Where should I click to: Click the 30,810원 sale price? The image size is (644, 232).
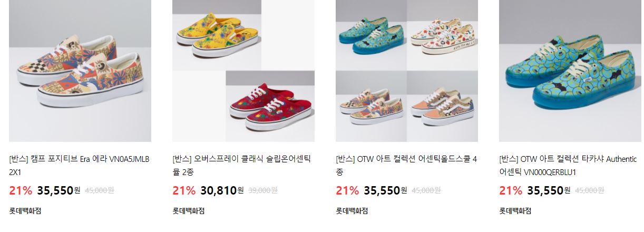(x=222, y=190)
